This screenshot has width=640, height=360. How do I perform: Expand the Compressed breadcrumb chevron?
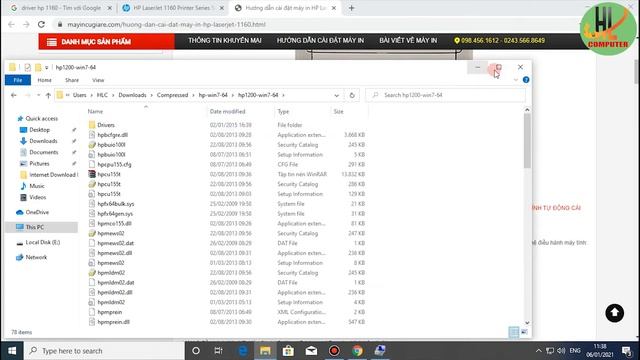(x=193, y=95)
